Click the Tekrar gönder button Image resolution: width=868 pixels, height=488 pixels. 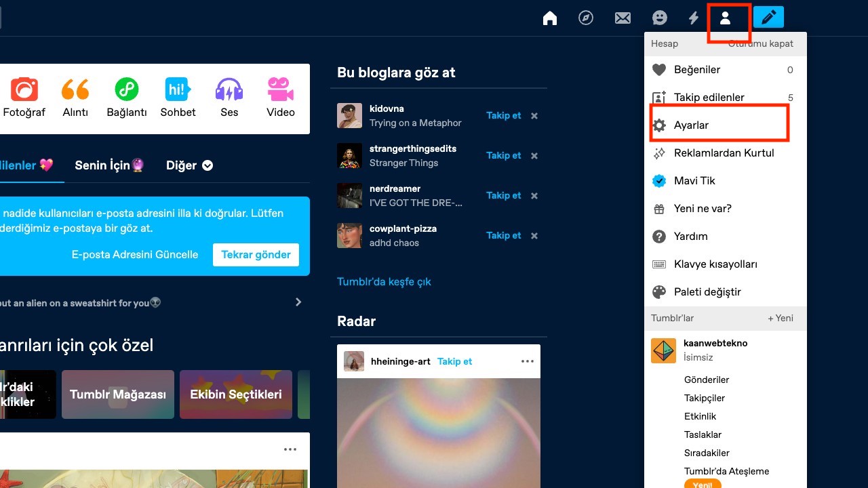(x=256, y=255)
